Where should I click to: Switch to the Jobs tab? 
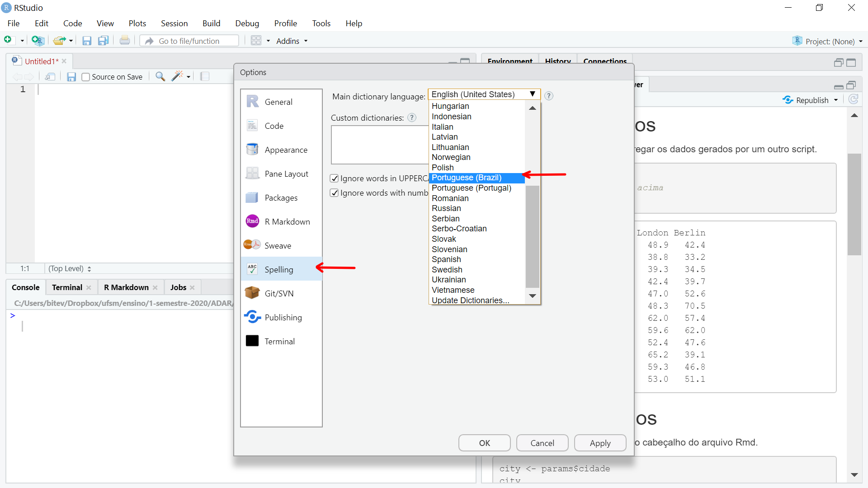point(178,287)
